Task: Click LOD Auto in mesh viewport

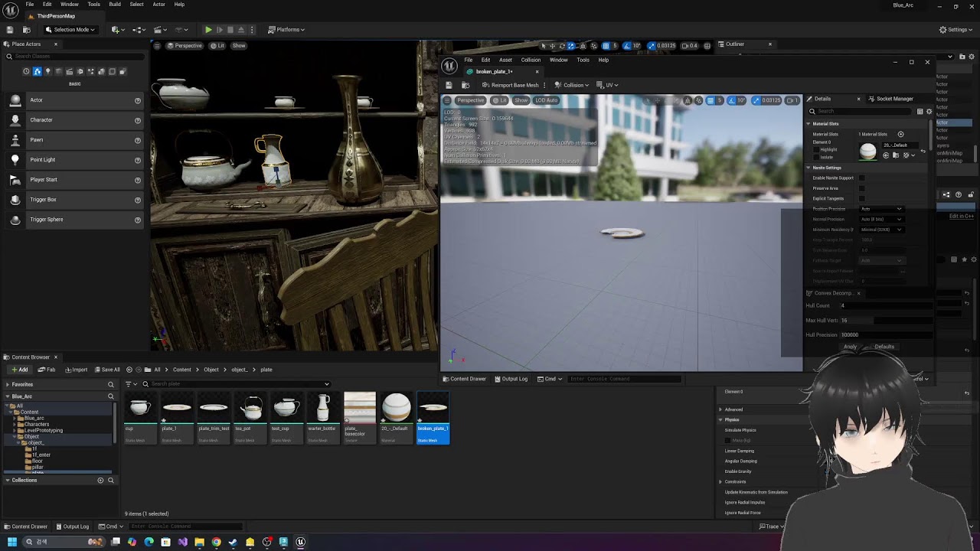Action: click(547, 100)
